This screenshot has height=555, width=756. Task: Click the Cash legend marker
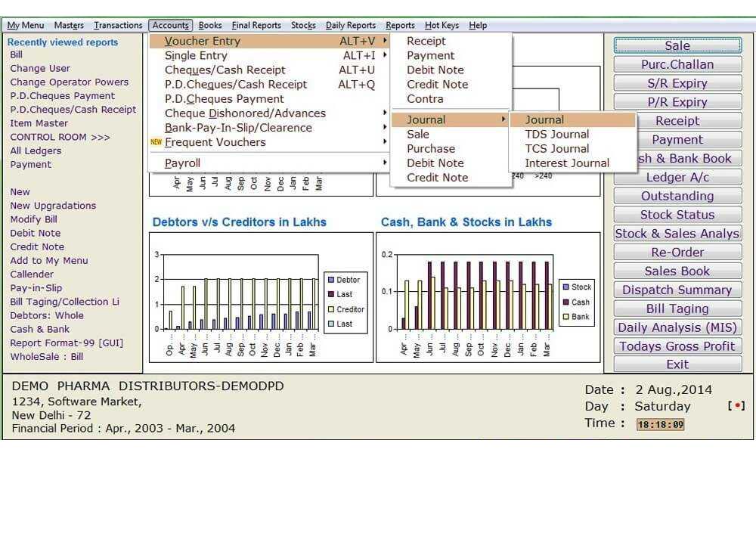566,302
